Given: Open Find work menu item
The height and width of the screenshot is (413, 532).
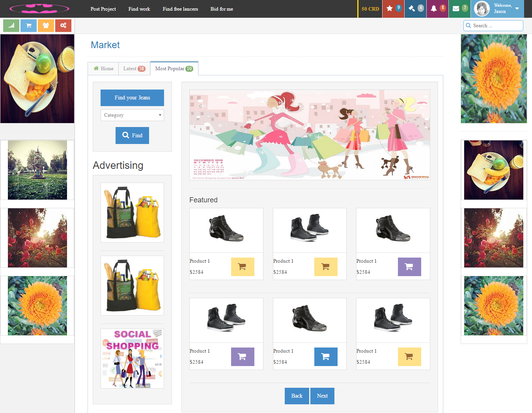Looking at the screenshot, I should (x=139, y=9).
